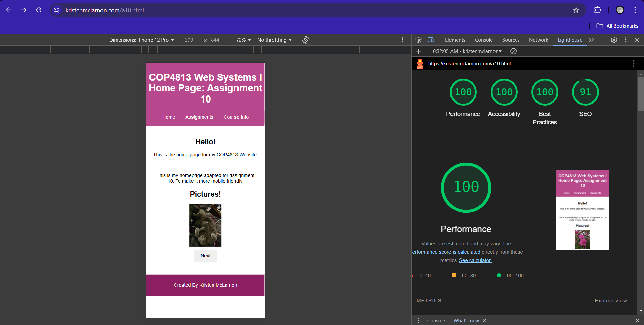Open the Console drawer tab
The image size is (644, 325).
click(436, 321)
